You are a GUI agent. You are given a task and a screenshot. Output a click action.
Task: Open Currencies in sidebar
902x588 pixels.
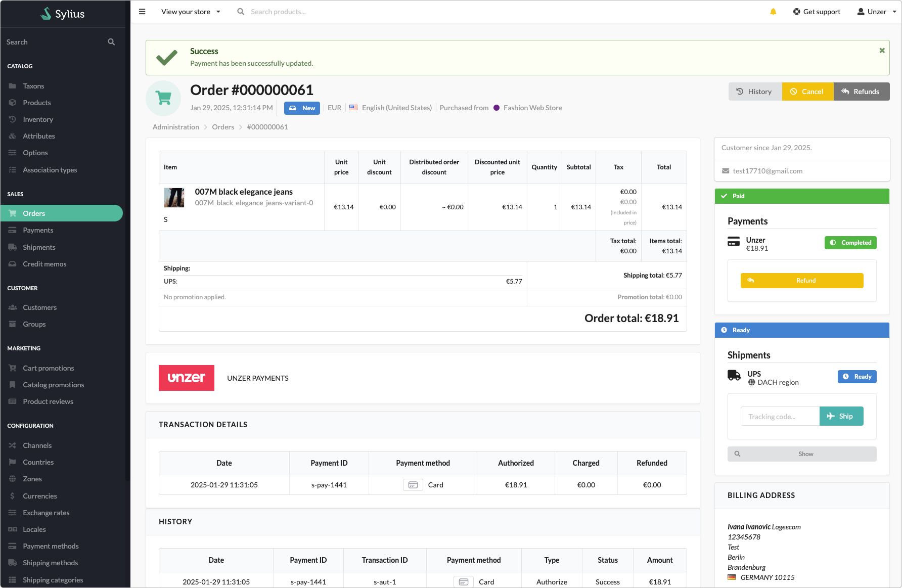tap(40, 496)
